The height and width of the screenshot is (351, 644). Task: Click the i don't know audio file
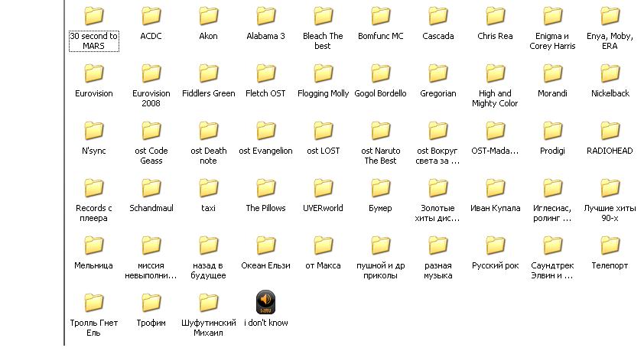tap(266, 303)
